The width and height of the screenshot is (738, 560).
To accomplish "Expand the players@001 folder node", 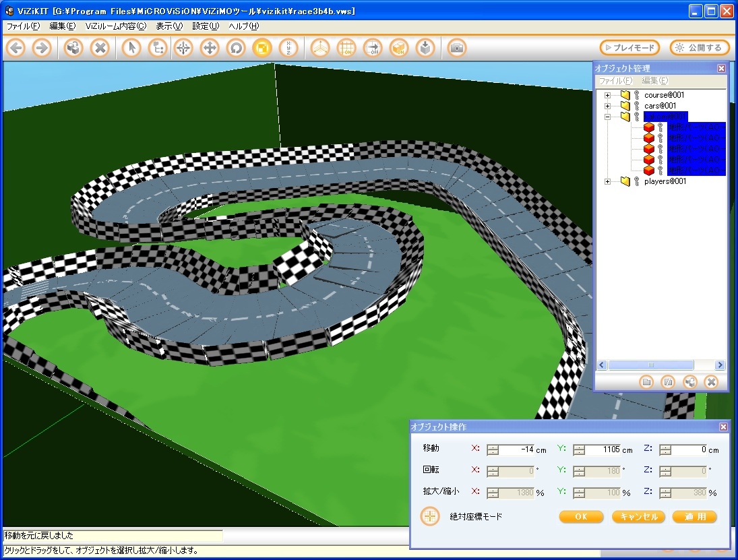I will coord(607,181).
